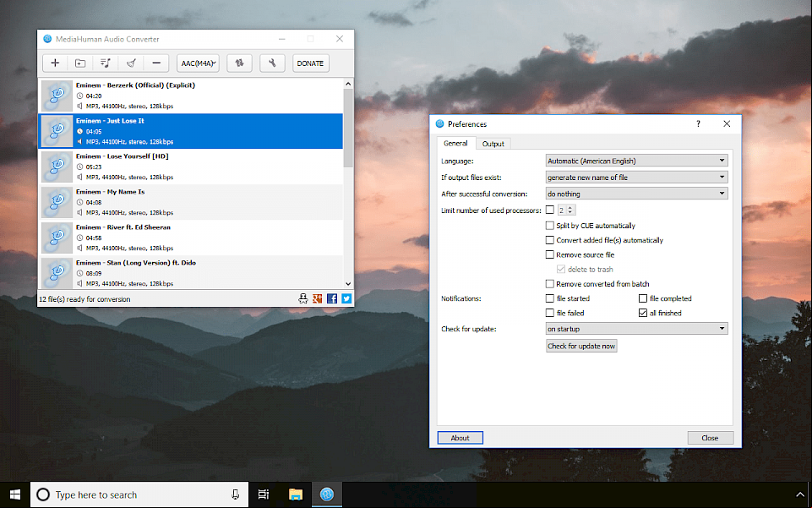
Task: Click the pirate-head icon in status bar
Action: tap(303, 298)
